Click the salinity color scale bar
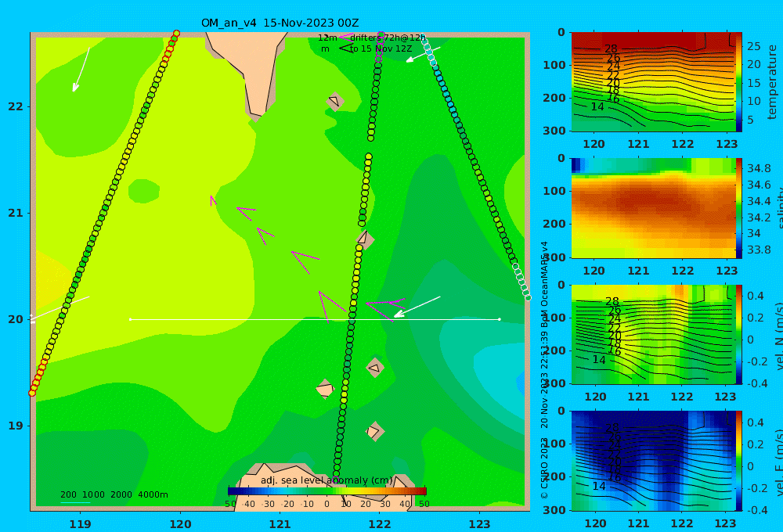This screenshot has height=532, width=783. (x=739, y=208)
